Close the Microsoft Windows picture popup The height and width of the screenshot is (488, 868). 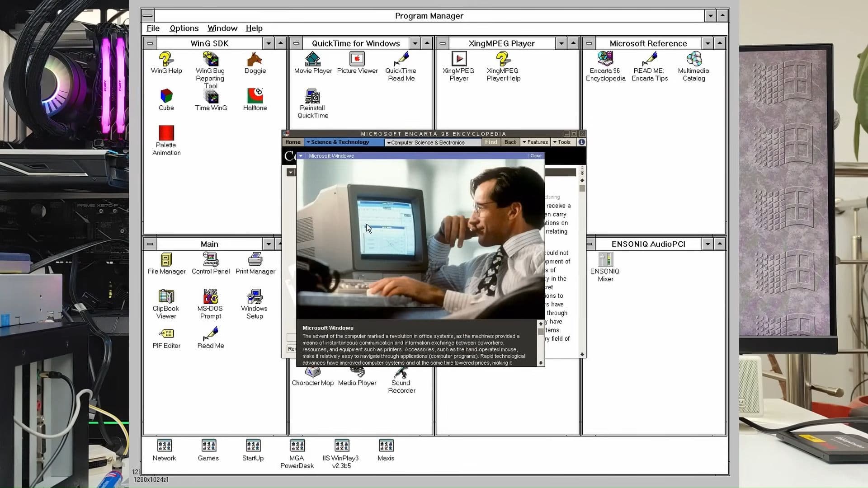(x=536, y=155)
